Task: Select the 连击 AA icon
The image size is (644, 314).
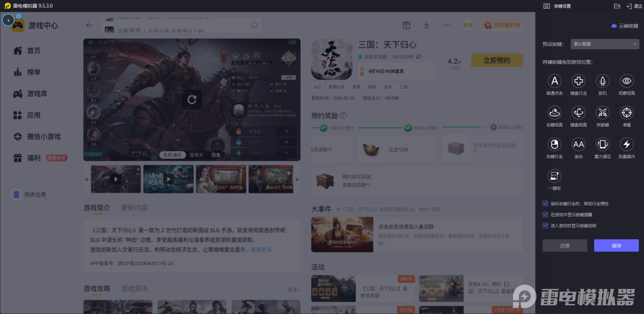Action: [x=578, y=144]
